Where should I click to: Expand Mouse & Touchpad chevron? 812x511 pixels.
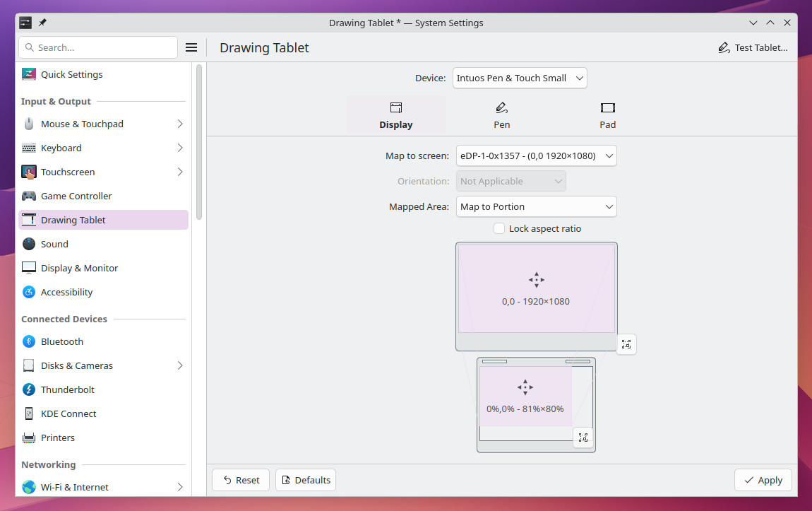179,124
